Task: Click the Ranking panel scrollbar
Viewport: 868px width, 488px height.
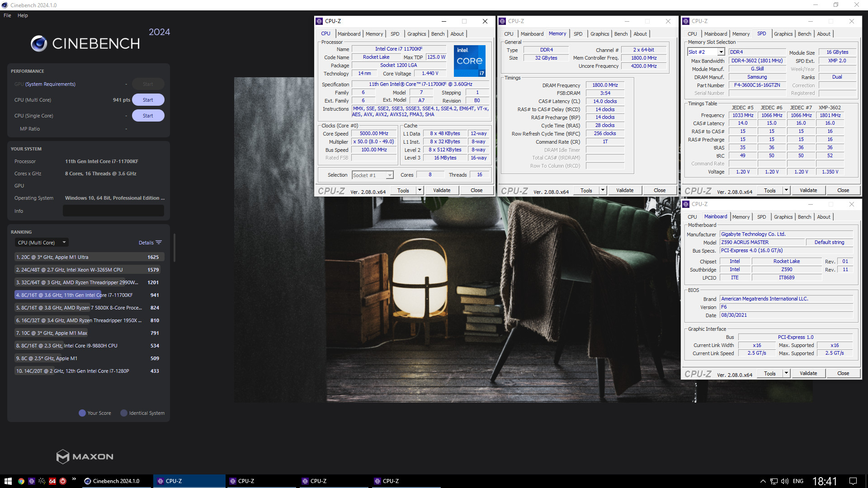Action: (x=174, y=248)
